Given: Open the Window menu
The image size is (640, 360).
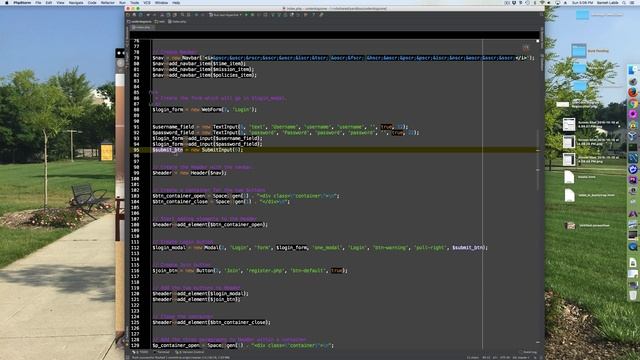Looking at the screenshot, I should (161, 2).
